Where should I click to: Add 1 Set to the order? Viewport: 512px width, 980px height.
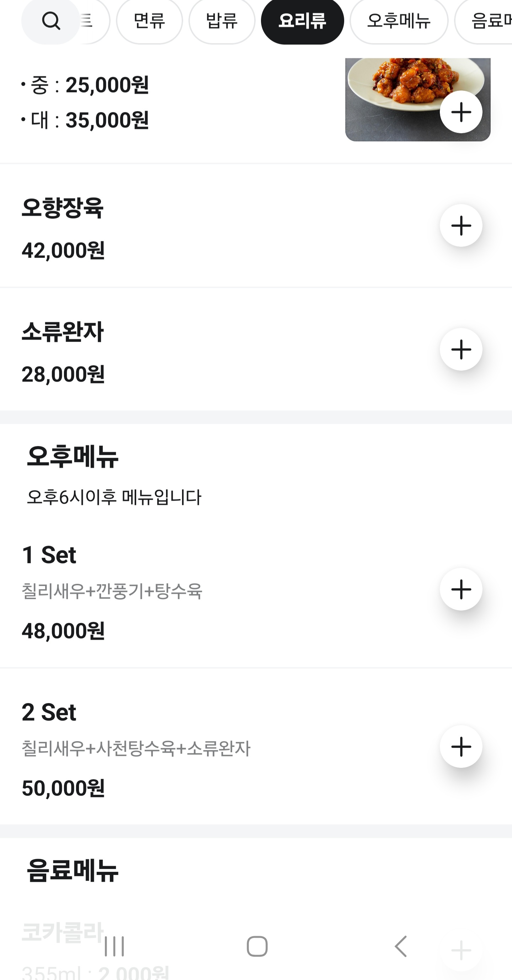[461, 589]
